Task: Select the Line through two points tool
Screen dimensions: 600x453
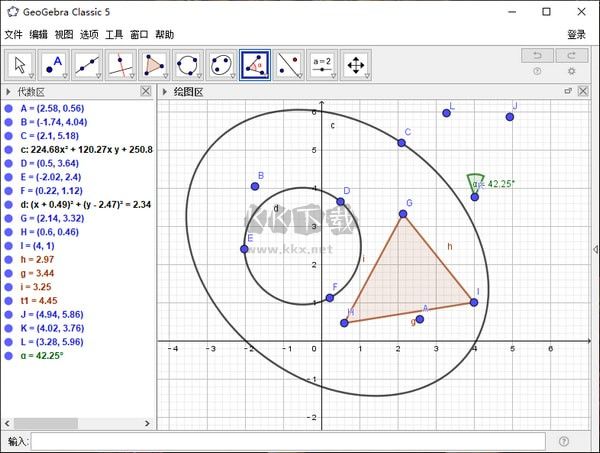Action: coord(87,65)
